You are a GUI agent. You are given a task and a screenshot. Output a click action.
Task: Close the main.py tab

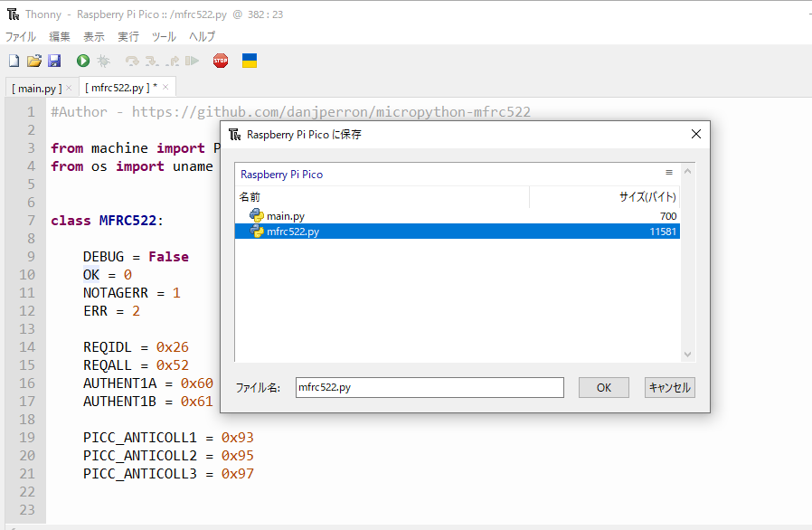pos(69,88)
